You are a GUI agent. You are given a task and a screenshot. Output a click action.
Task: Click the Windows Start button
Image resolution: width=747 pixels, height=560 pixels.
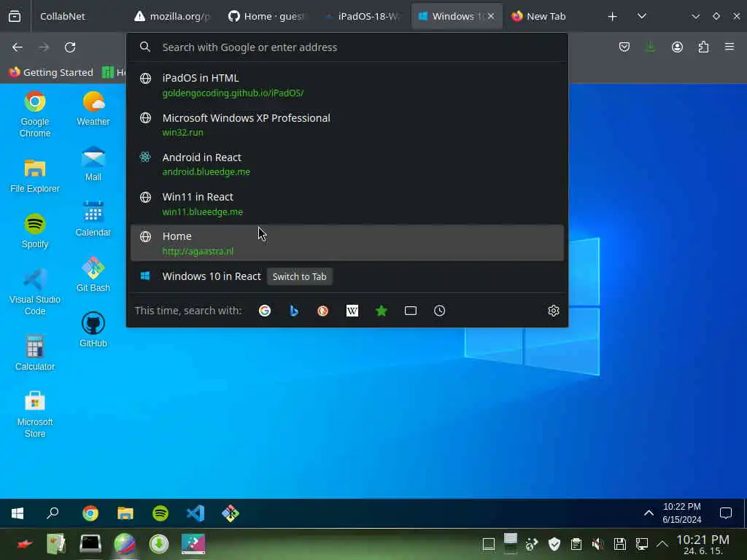[x=18, y=513]
